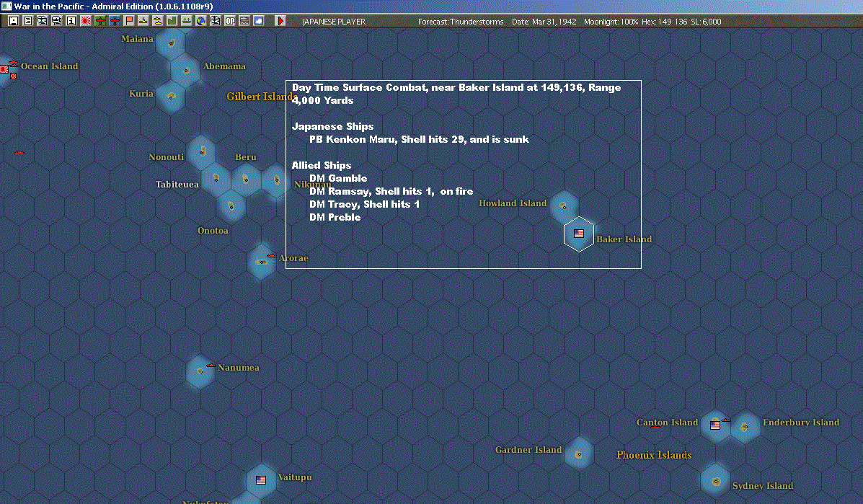
Task: Click the red plane on green background icon
Action: click(100, 21)
